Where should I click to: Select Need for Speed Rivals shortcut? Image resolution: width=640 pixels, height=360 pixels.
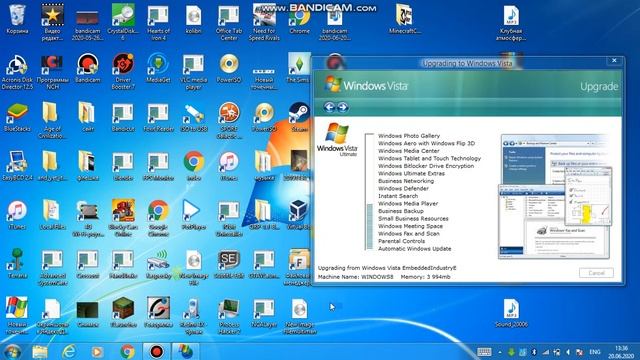[264, 22]
